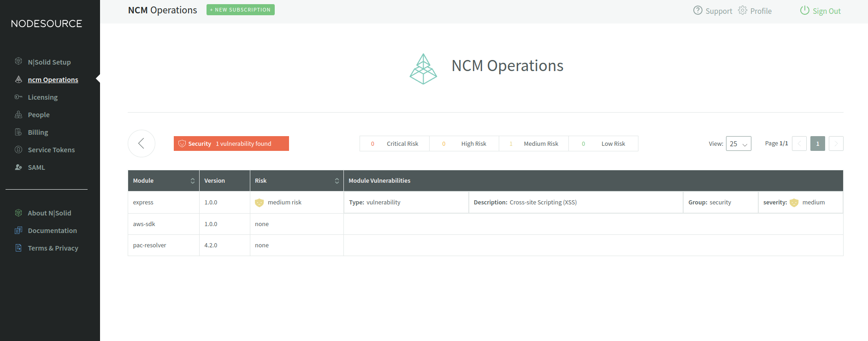Go back with the circular left arrow button
This screenshot has width=868, height=341.
tap(142, 144)
